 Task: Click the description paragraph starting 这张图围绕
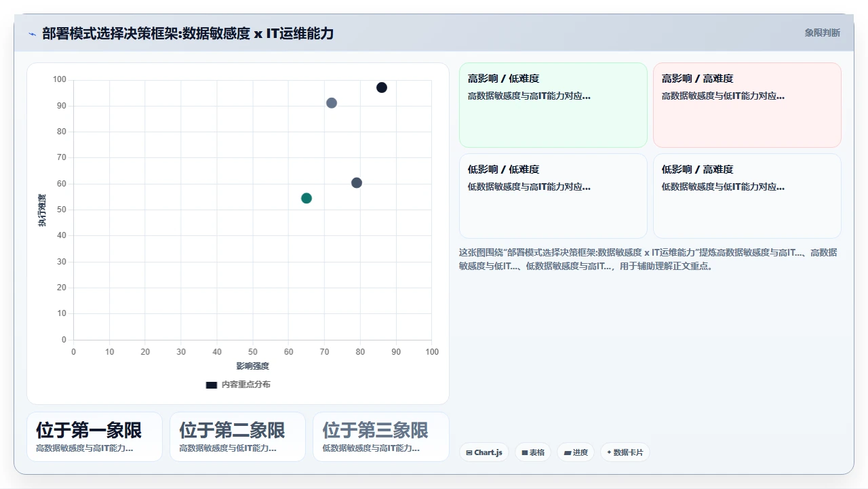648,259
